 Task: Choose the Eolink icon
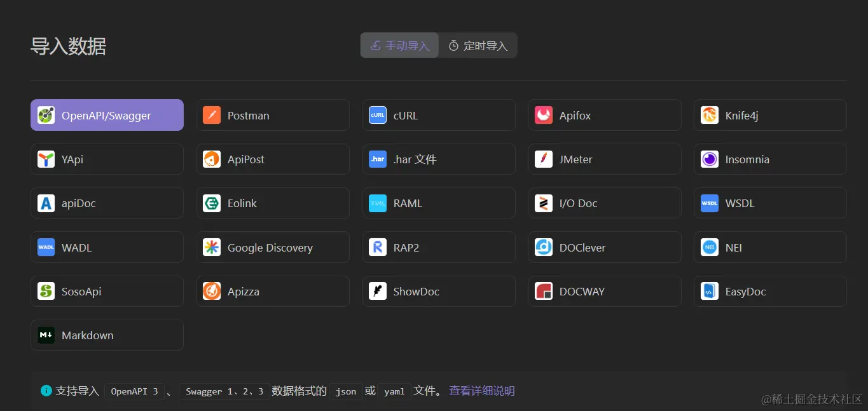click(x=212, y=203)
